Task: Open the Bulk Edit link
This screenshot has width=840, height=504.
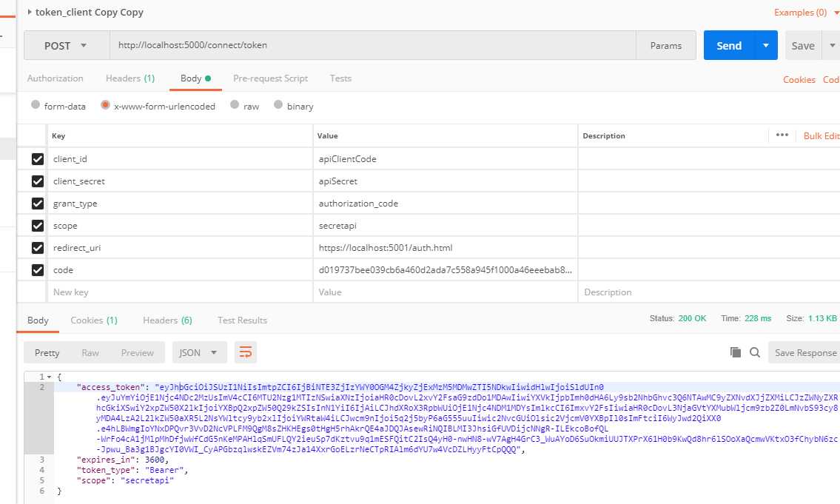Action: point(821,135)
